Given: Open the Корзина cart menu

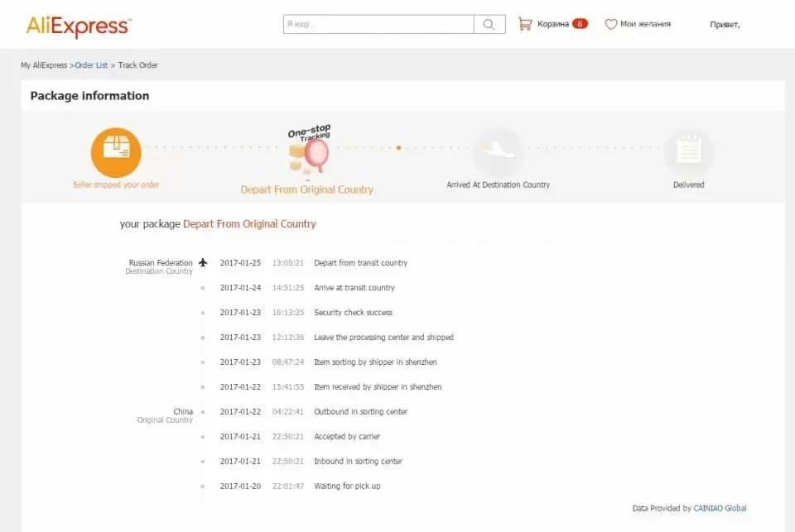Looking at the screenshot, I should pos(552,25).
